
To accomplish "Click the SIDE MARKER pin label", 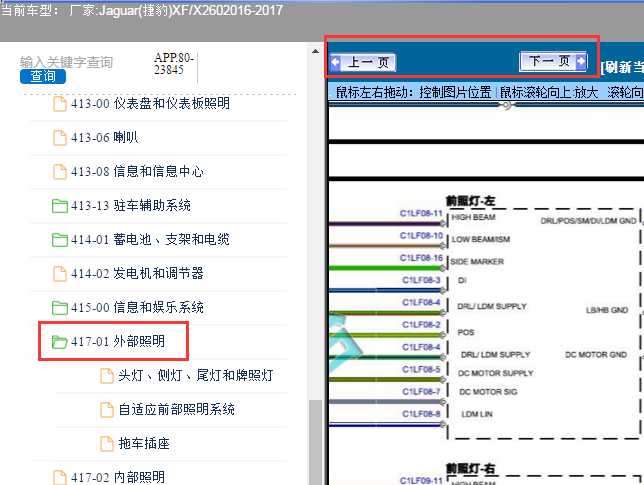I will [x=477, y=262].
